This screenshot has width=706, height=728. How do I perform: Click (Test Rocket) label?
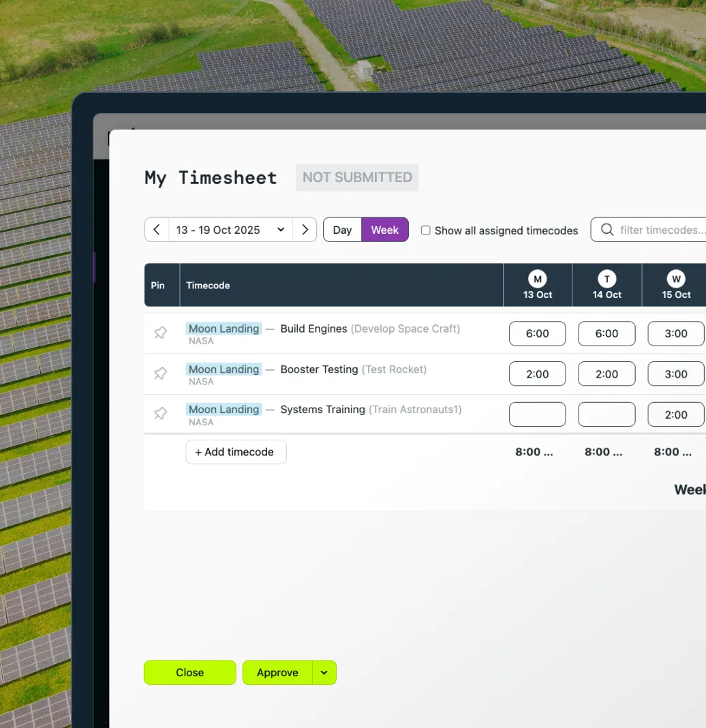tap(394, 369)
